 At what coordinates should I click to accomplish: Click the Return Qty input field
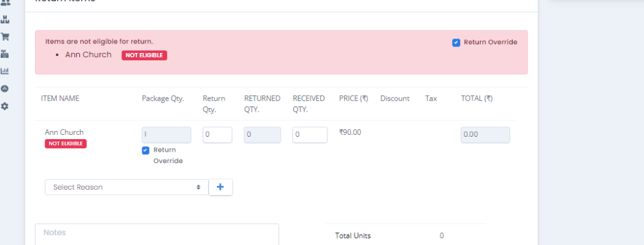[x=217, y=135]
